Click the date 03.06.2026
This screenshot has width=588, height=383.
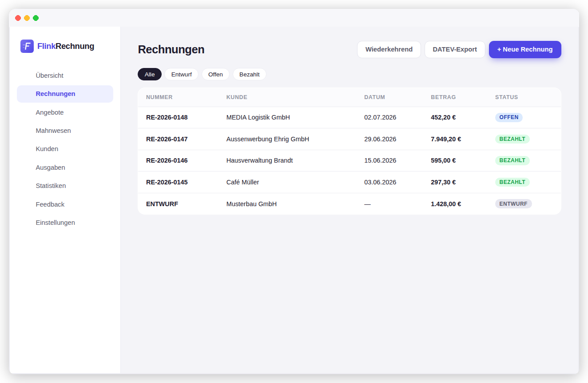coord(380,182)
